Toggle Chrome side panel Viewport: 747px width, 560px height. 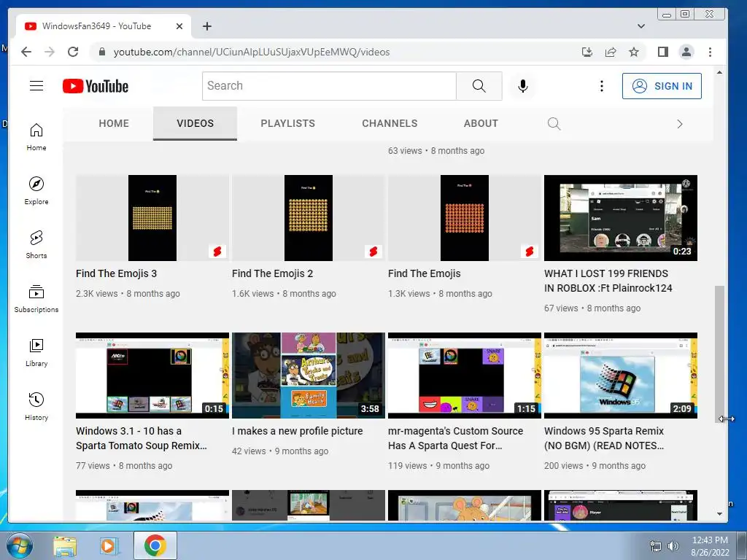click(x=662, y=52)
